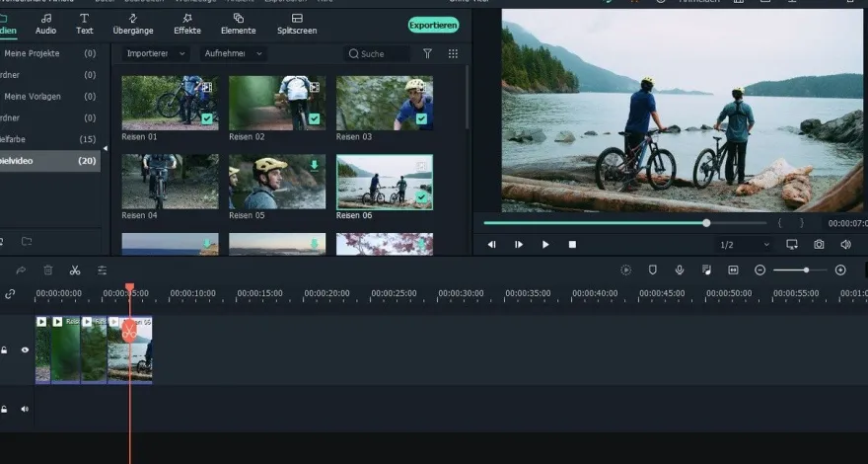
Task: Select the highlighted folder with count (20)
Action: [x=50, y=161]
